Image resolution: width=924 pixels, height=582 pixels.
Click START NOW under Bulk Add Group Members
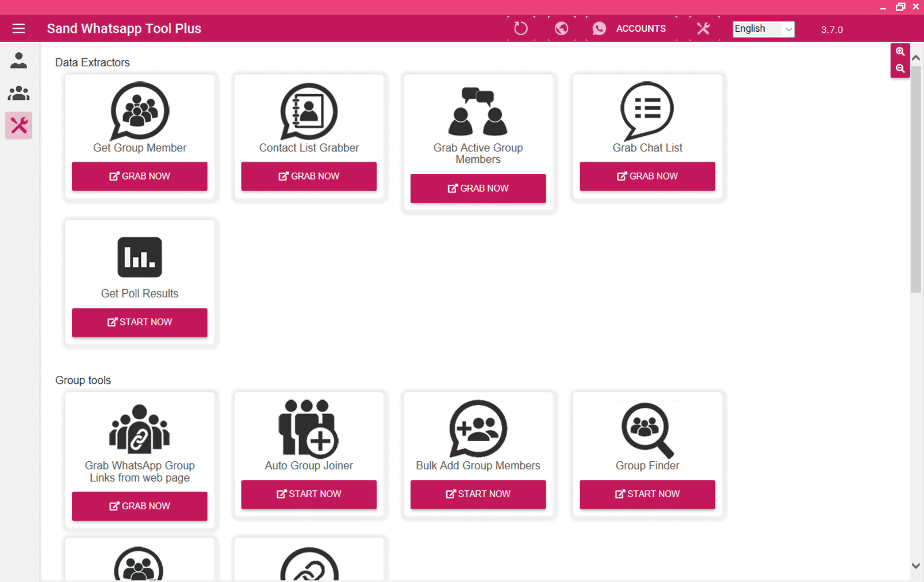478,494
